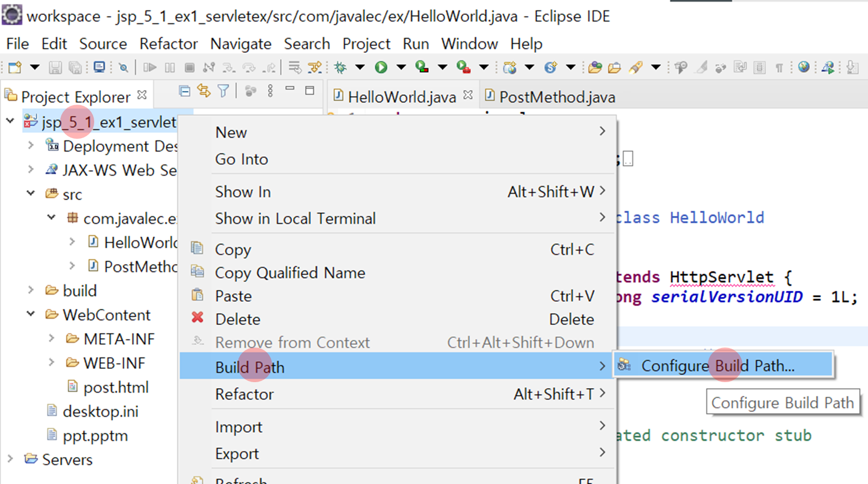
Task: Click the Step Return icon
Action: (269, 67)
